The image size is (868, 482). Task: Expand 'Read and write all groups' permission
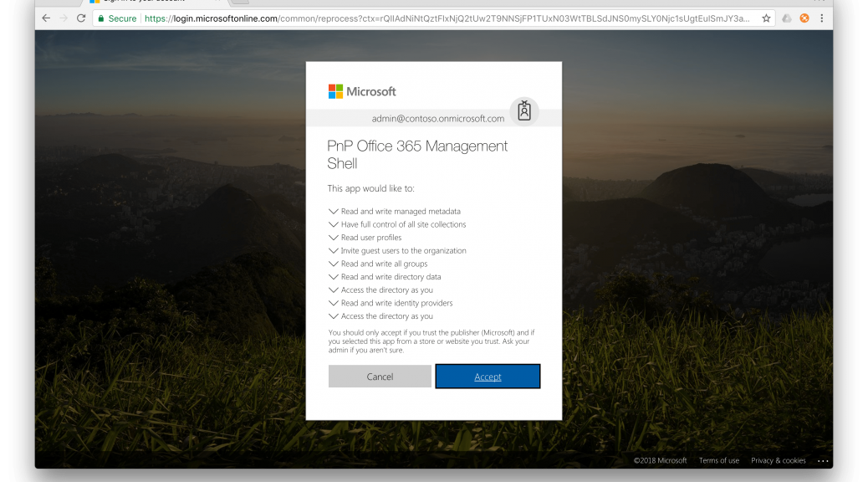pyautogui.click(x=378, y=264)
